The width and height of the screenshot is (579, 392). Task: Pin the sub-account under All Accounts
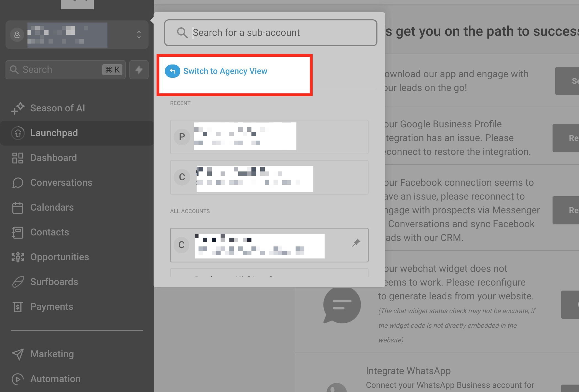[x=356, y=243]
